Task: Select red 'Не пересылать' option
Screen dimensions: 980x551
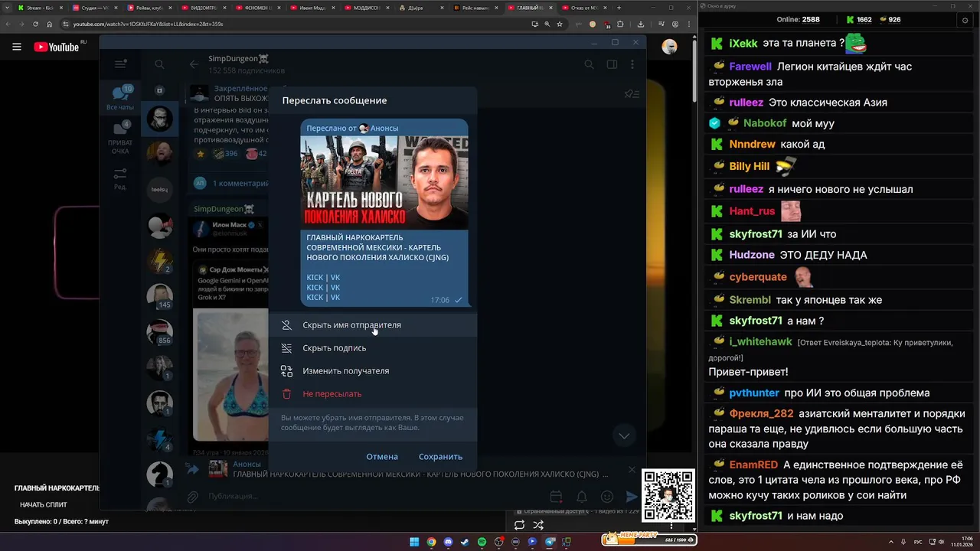Action: (x=373, y=394)
